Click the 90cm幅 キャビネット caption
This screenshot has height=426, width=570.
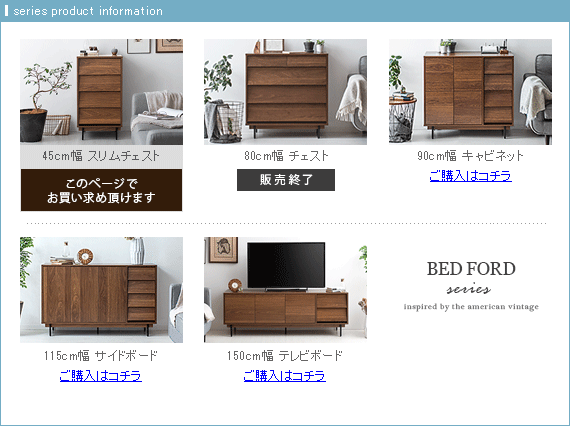(470, 156)
